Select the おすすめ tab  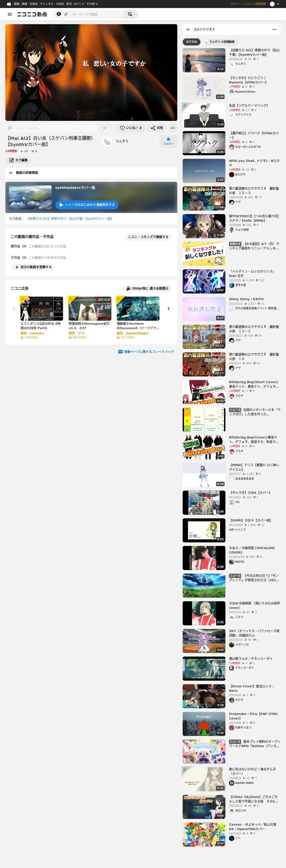[192, 42]
